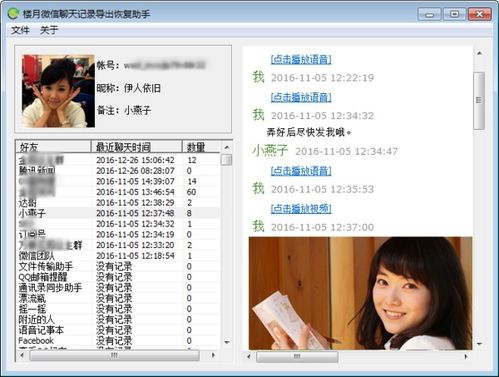The width and height of the screenshot is (499, 377).
Task: Open the 关于 menu
Action: click(49, 30)
